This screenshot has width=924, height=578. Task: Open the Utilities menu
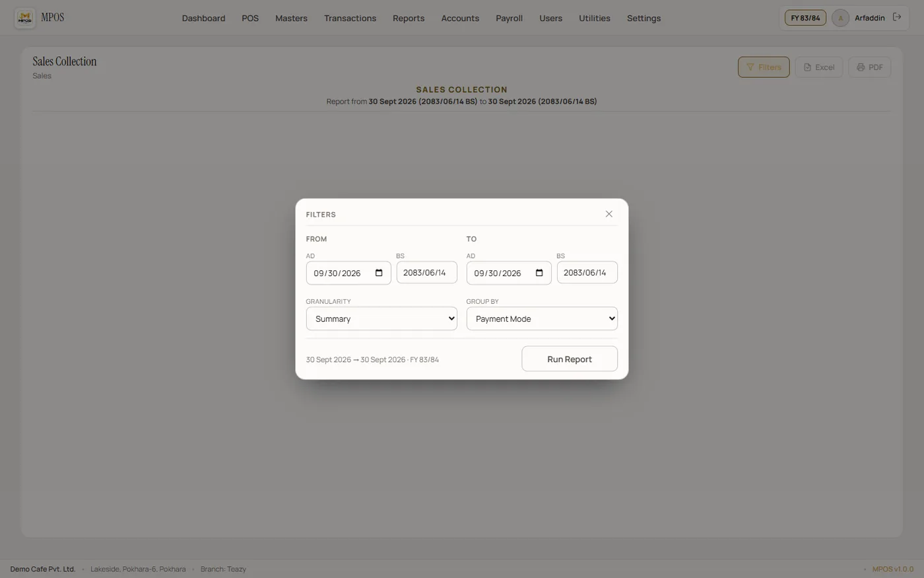(x=594, y=18)
